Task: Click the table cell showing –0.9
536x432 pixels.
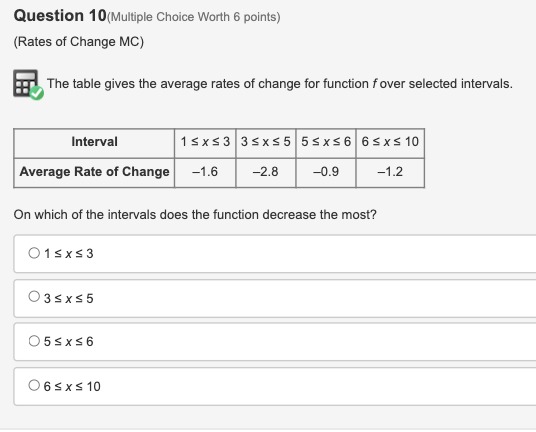Action: pos(326,173)
